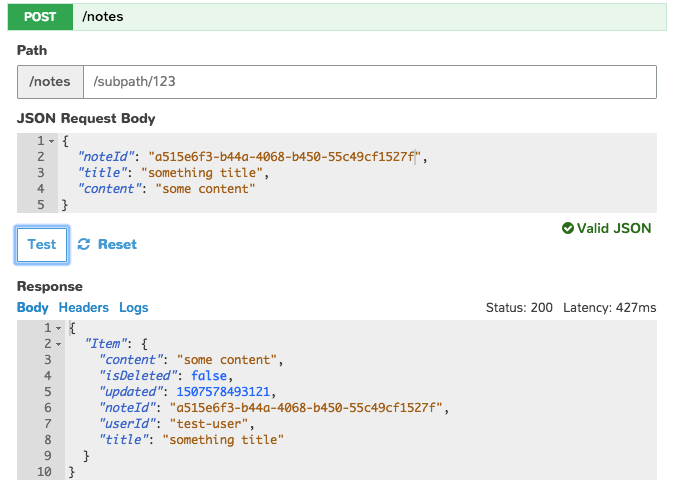Viewport: 675px width, 494px height.
Task: Collapse the "Item" object in response
Action: (59, 344)
